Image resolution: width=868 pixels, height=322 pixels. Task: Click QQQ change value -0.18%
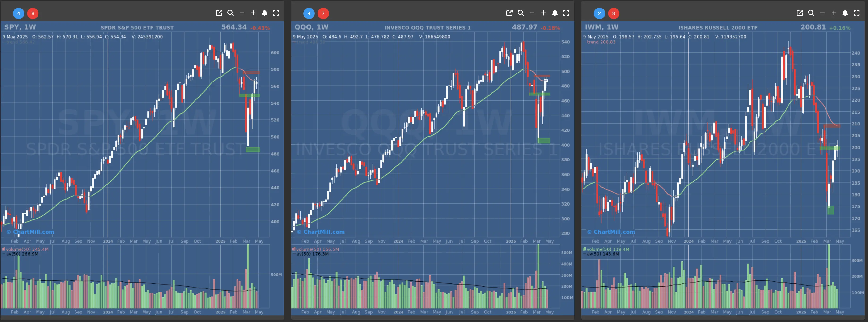550,28
